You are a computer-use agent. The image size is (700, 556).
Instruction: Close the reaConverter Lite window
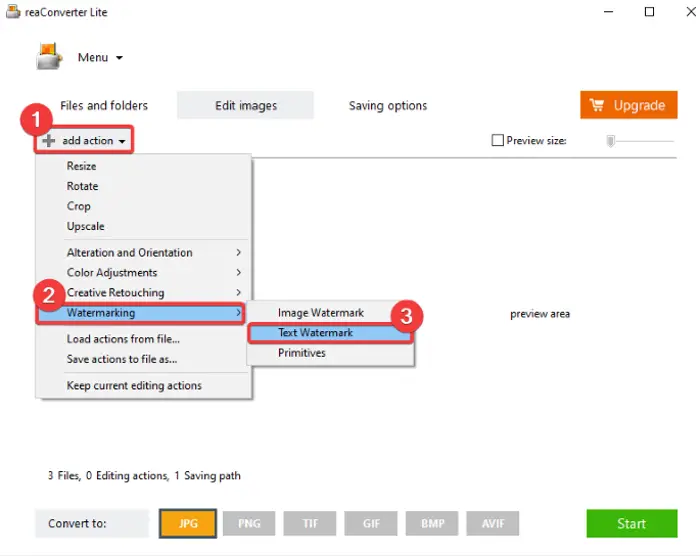(691, 12)
